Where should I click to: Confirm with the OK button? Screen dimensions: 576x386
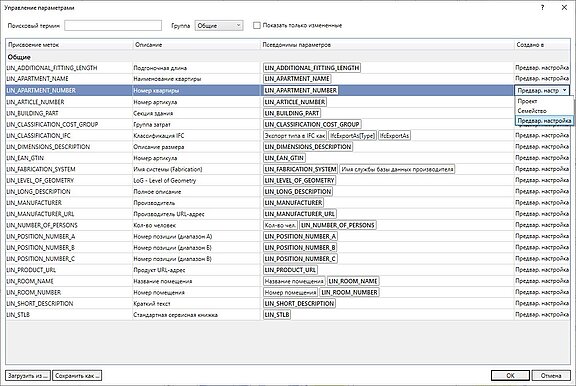[x=510, y=375]
